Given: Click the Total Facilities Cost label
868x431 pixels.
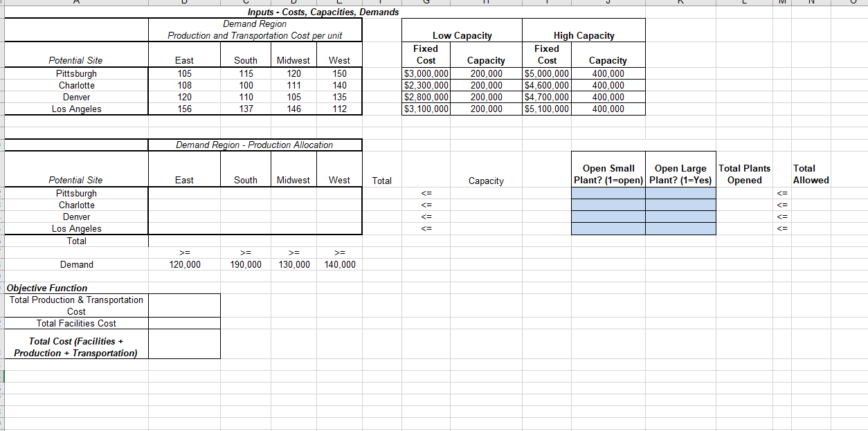Looking at the screenshot, I should click(76, 323).
